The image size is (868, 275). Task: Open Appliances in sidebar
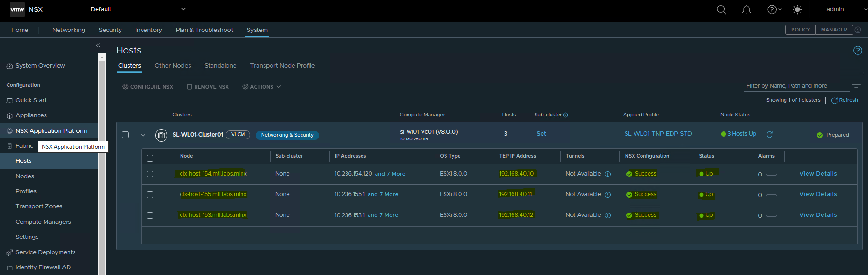pos(31,115)
